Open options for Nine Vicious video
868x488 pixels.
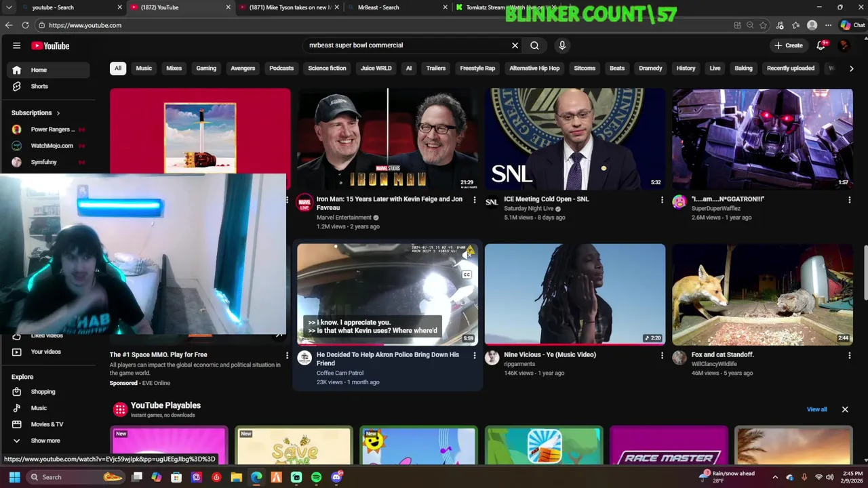tap(662, 355)
